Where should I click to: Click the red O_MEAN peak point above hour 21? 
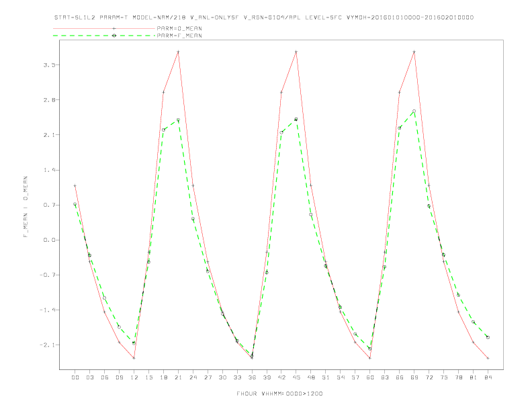[x=178, y=52]
